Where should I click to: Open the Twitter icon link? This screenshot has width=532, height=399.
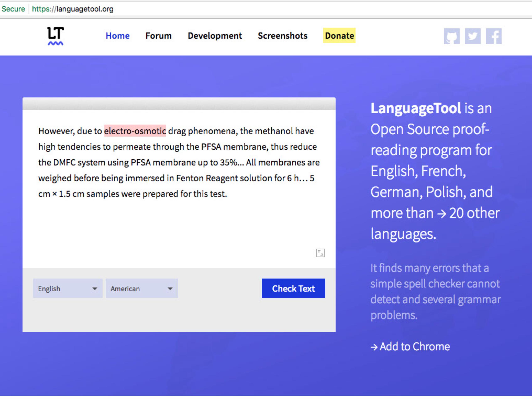[x=473, y=36]
